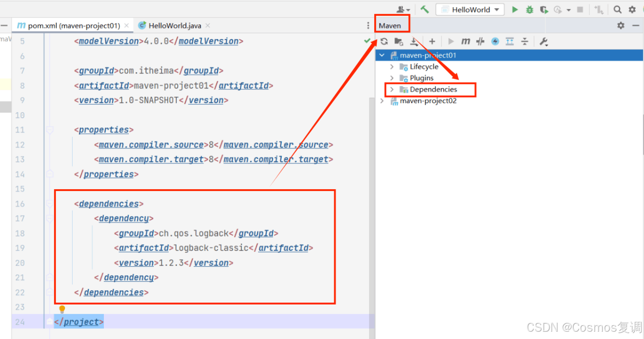Close the HelloWorld.java editor tab

click(208, 26)
